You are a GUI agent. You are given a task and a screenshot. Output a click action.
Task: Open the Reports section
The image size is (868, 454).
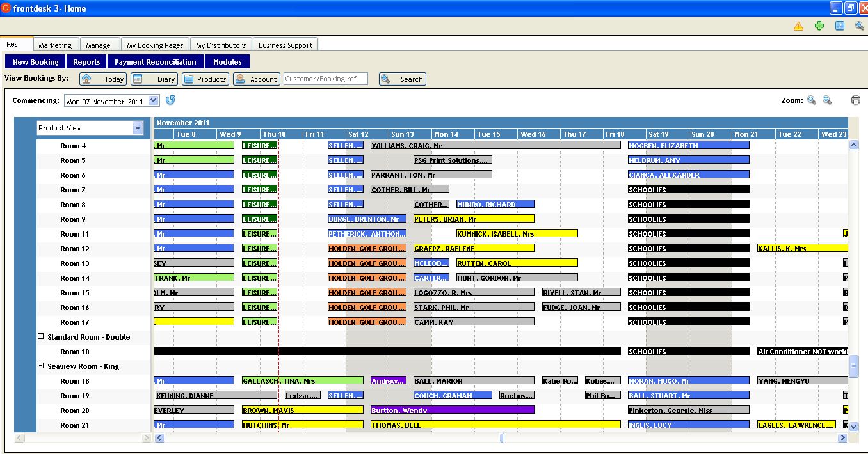pyautogui.click(x=86, y=62)
